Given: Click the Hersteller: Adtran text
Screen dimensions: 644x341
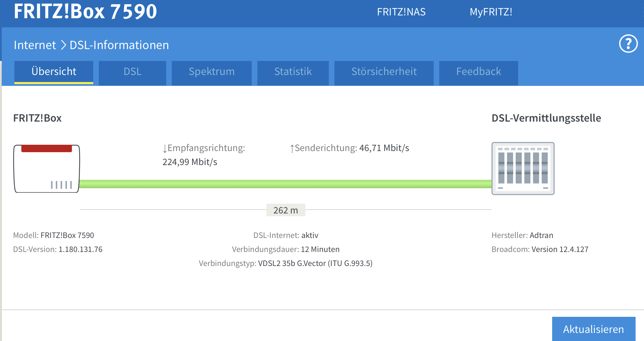Looking at the screenshot, I should 522,235.
